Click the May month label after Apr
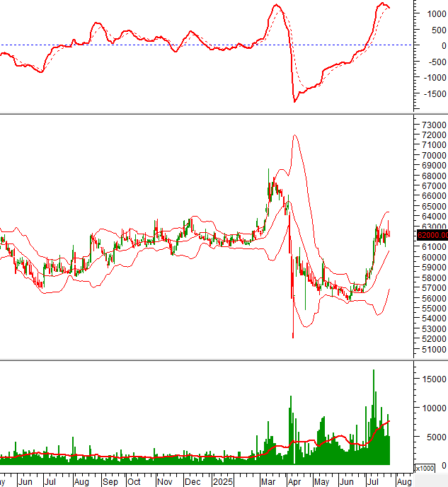The width and height of the screenshot is (448, 487). point(321,482)
